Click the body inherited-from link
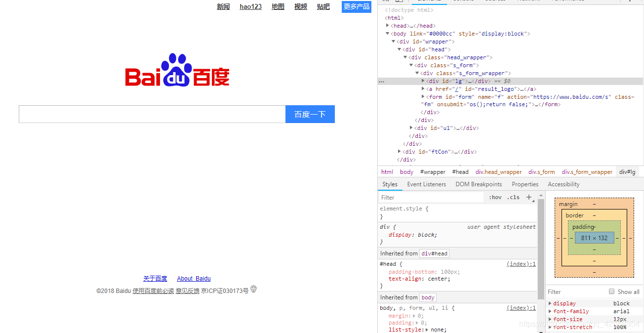 [x=428, y=297]
